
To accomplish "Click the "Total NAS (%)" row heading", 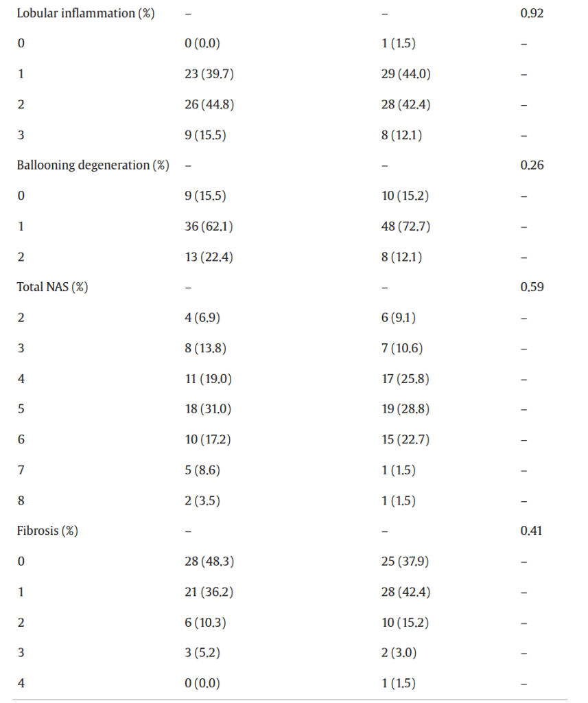I will [52, 287].
